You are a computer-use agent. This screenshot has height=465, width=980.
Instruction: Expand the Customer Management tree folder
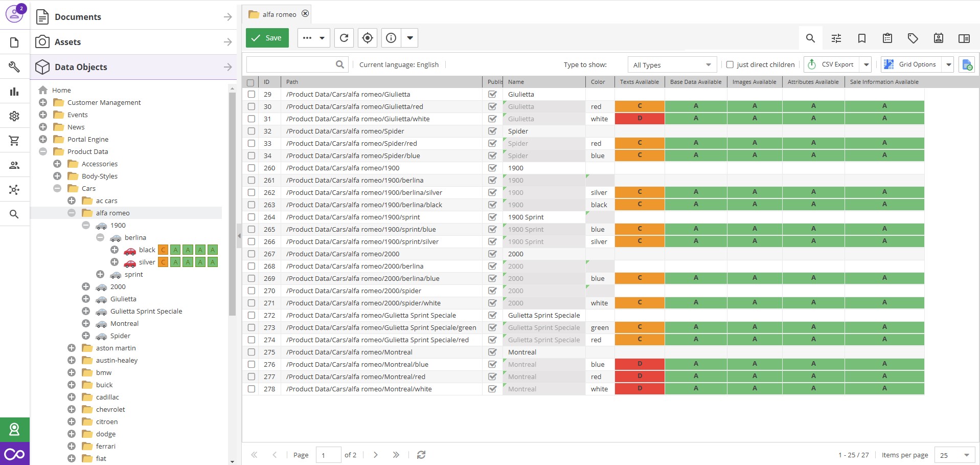[43, 102]
